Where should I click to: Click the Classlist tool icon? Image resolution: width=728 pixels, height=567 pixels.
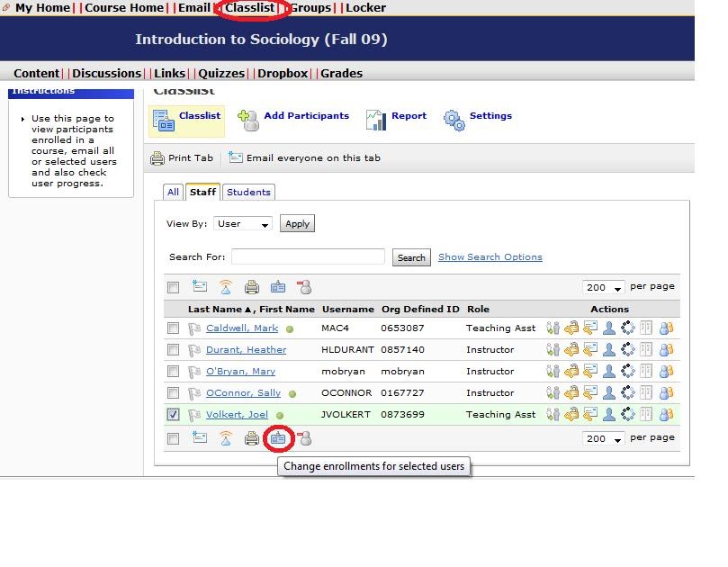click(x=164, y=121)
